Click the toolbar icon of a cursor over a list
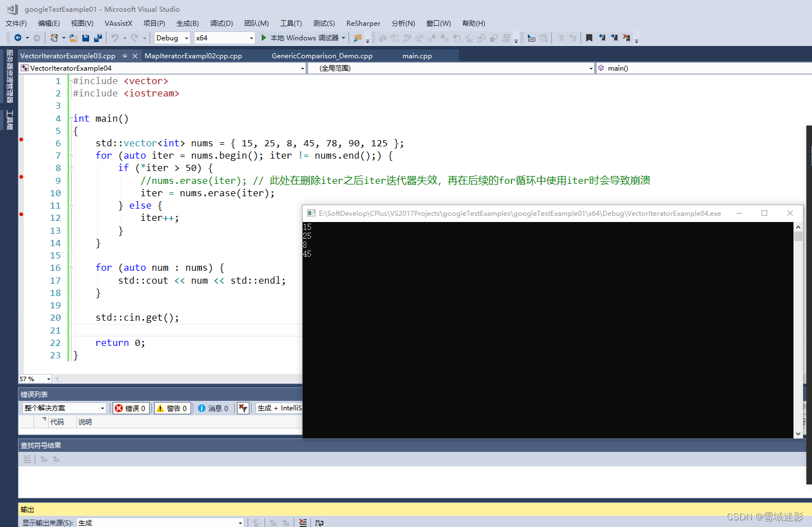The height and width of the screenshot is (527, 812). click(531, 38)
